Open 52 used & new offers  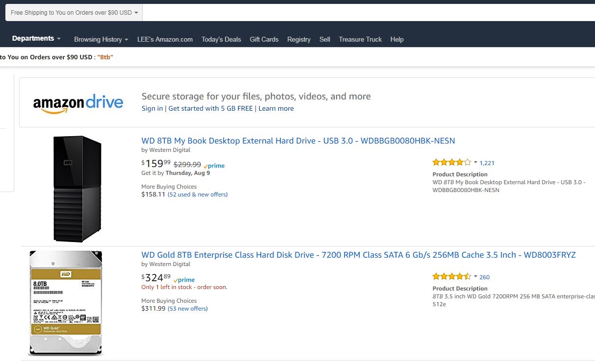point(198,194)
